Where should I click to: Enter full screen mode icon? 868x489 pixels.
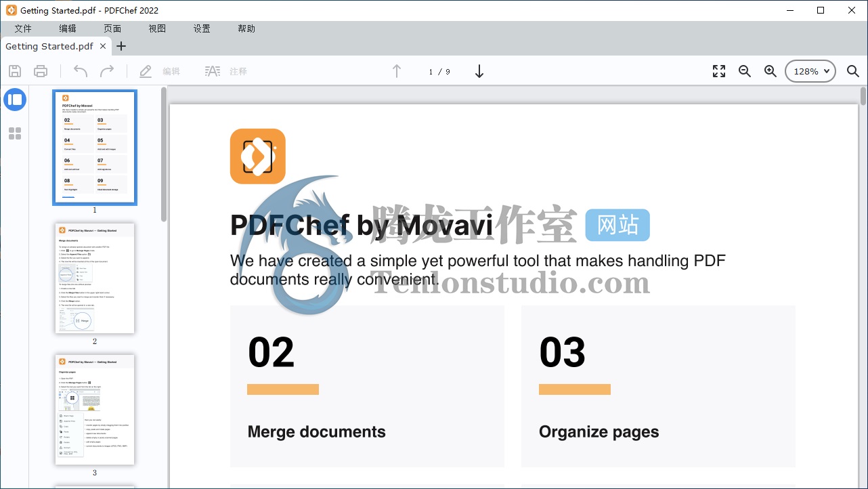tap(719, 71)
